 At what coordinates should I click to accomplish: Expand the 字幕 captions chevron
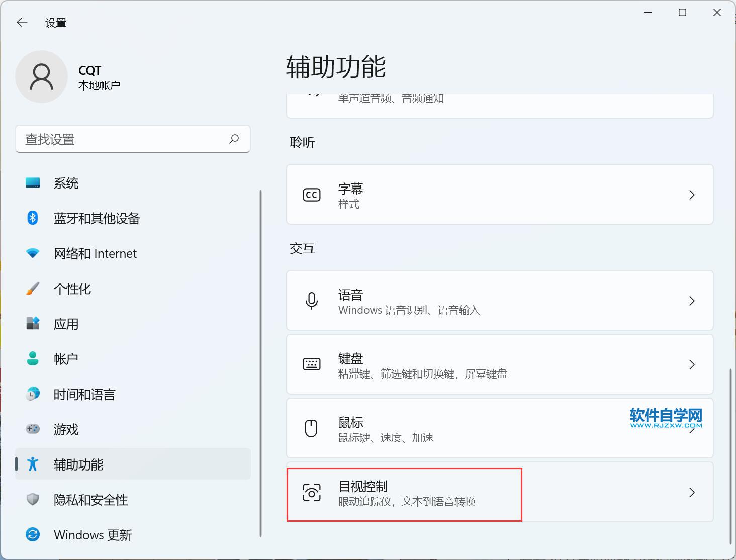692,195
